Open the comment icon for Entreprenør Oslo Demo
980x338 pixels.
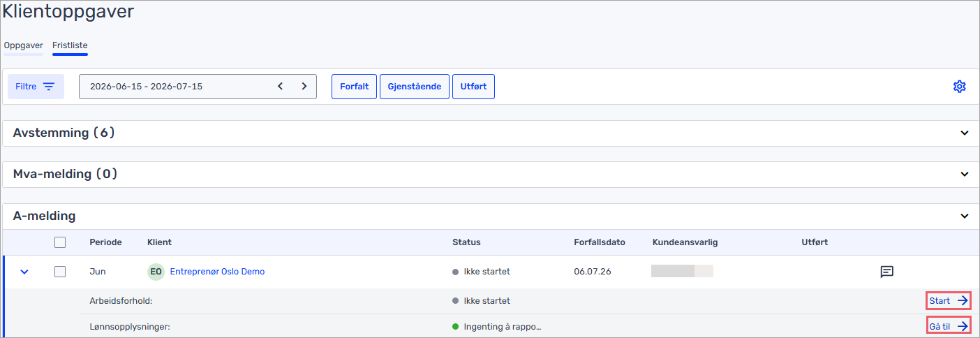point(886,272)
